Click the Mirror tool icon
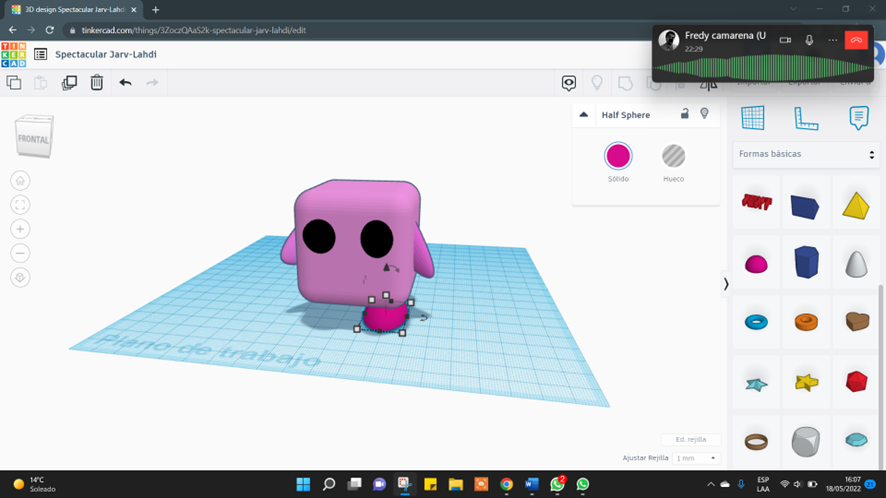 [x=709, y=85]
